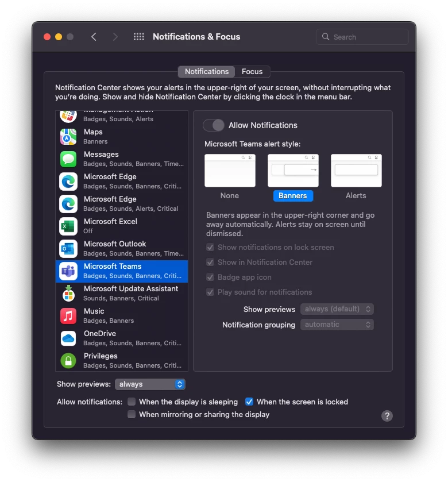
Task: Click the Privileges lock icon
Action: coord(68,361)
